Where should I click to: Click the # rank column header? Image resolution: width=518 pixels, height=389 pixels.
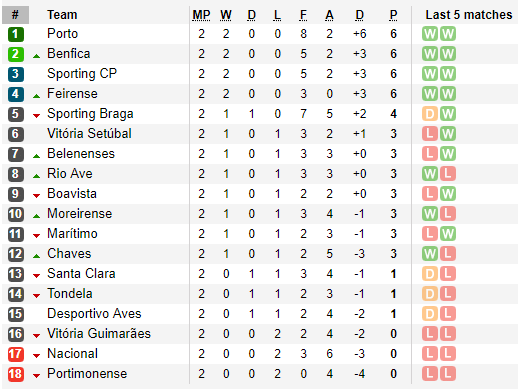(15, 15)
